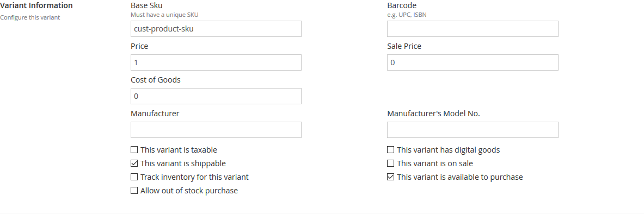
Task: Select the Price input box
Action: pyautogui.click(x=216, y=62)
